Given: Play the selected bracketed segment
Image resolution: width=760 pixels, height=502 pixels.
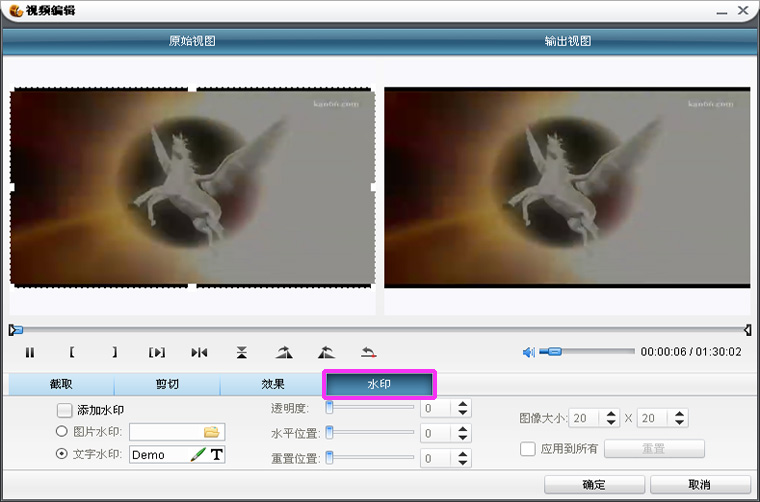Looking at the screenshot, I should coord(157,352).
